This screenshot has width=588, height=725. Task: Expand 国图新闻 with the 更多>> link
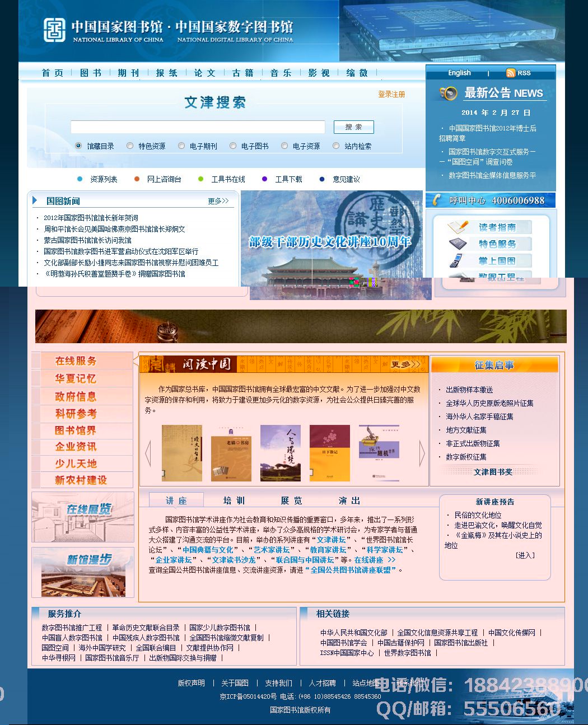pos(218,201)
